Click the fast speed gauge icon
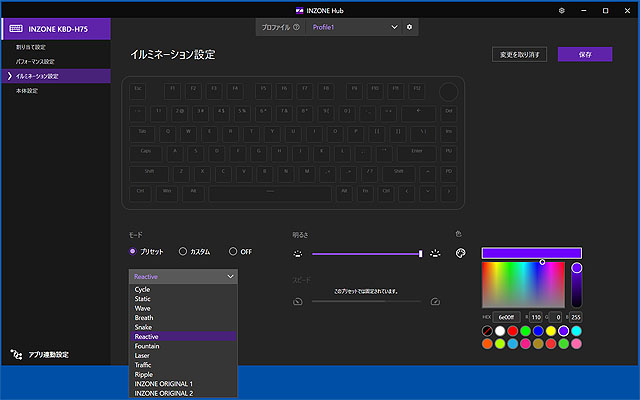This screenshot has width=640, height=400. [x=435, y=302]
